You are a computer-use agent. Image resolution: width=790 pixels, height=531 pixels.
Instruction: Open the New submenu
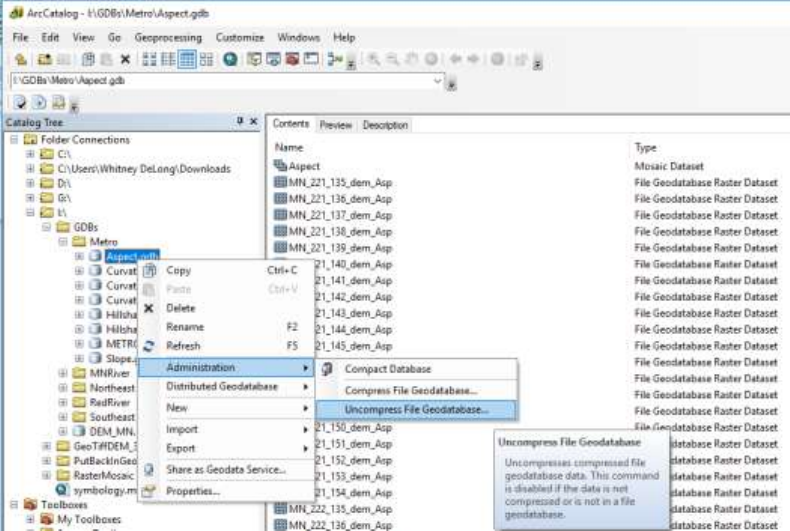coord(226,408)
